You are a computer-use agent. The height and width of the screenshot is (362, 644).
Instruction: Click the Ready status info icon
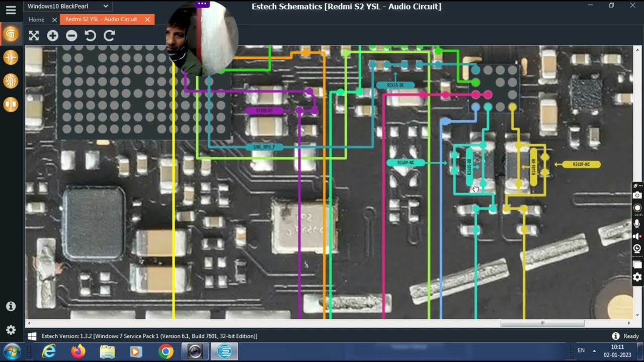pyautogui.click(x=615, y=336)
